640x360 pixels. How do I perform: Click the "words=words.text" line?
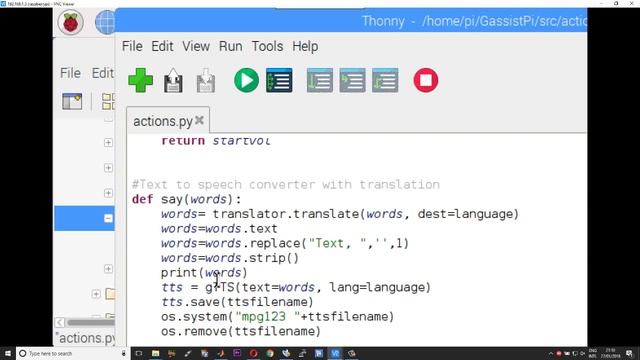219,229
